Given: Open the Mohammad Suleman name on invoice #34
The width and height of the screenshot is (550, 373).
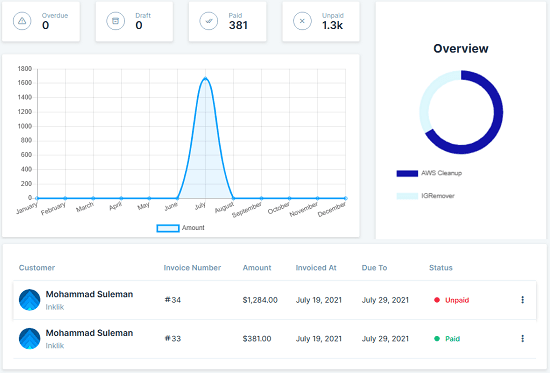Looking at the screenshot, I should point(89,294).
